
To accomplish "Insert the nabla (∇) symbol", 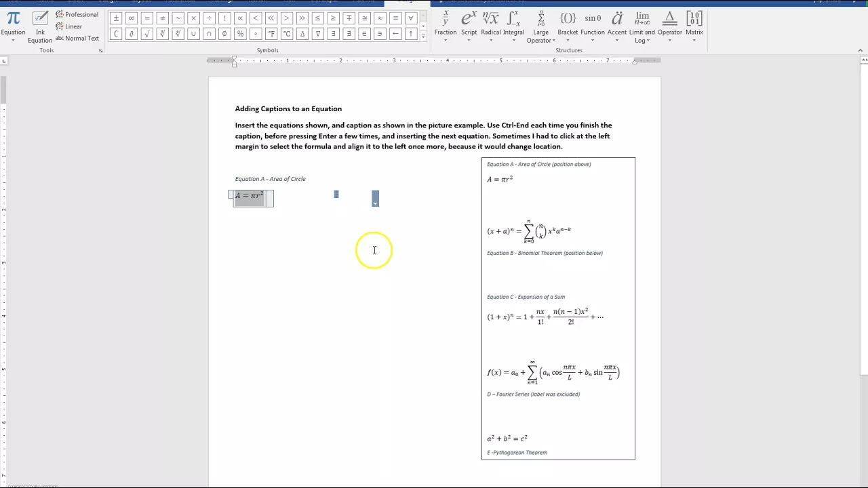I will (317, 34).
